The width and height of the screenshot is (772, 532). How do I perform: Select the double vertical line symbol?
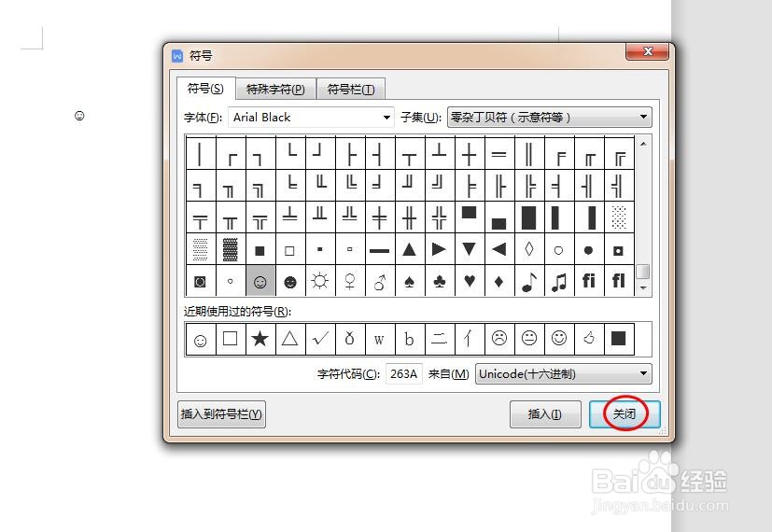click(x=529, y=154)
